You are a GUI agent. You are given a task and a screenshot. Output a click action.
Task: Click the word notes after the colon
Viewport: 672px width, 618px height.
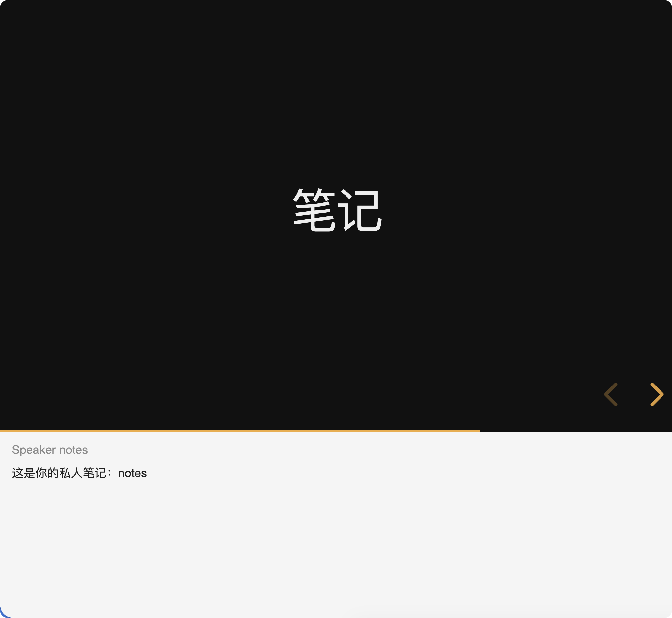click(x=132, y=473)
